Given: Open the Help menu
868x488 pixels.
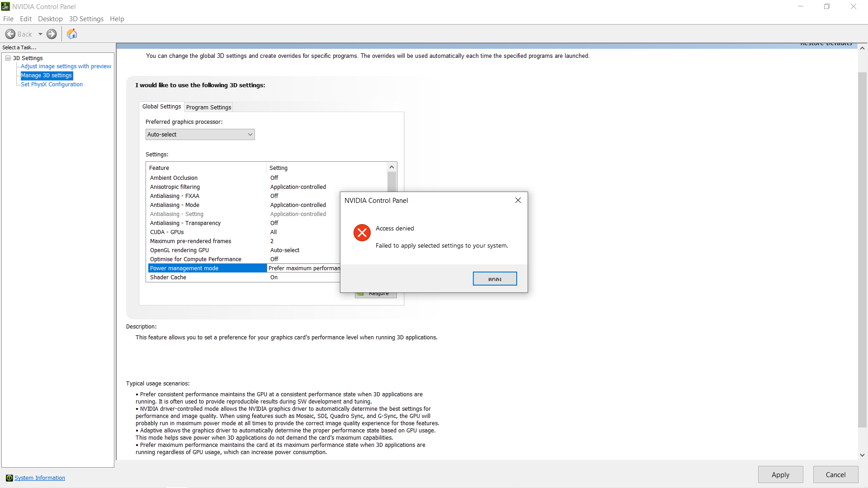Looking at the screenshot, I should click(x=117, y=19).
